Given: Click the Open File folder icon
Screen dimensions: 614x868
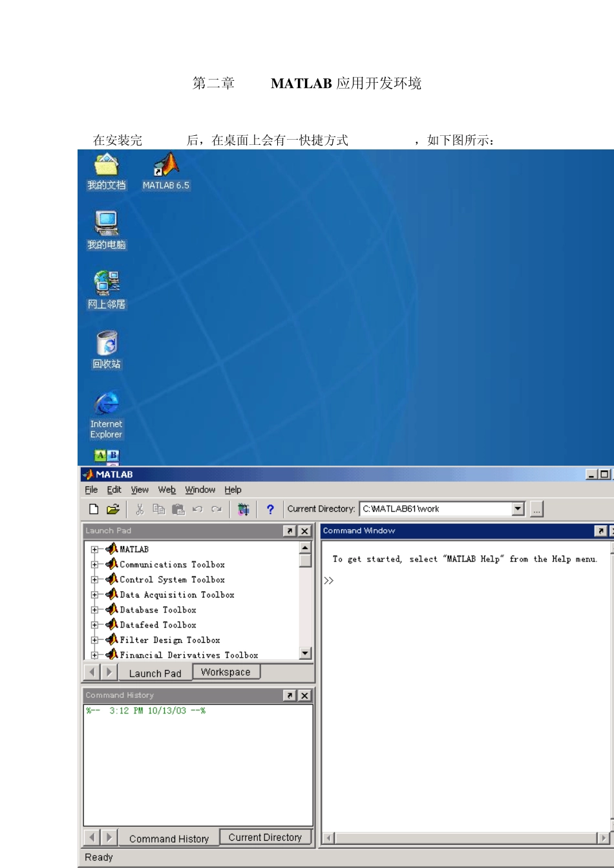Looking at the screenshot, I should click(x=113, y=509).
